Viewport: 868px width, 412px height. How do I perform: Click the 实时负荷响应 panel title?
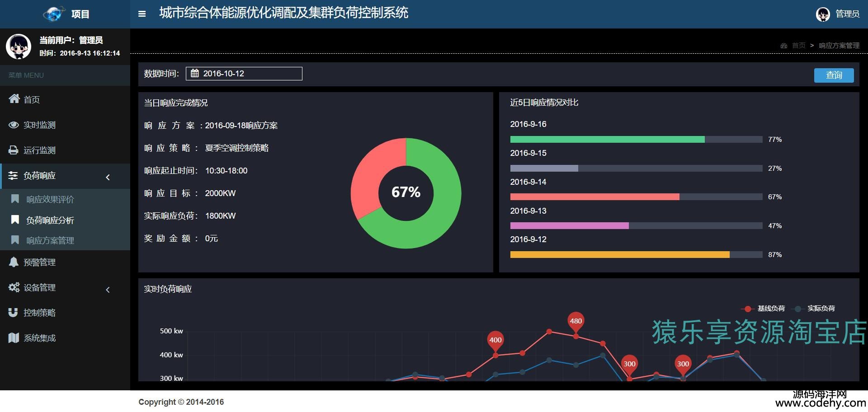point(168,289)
